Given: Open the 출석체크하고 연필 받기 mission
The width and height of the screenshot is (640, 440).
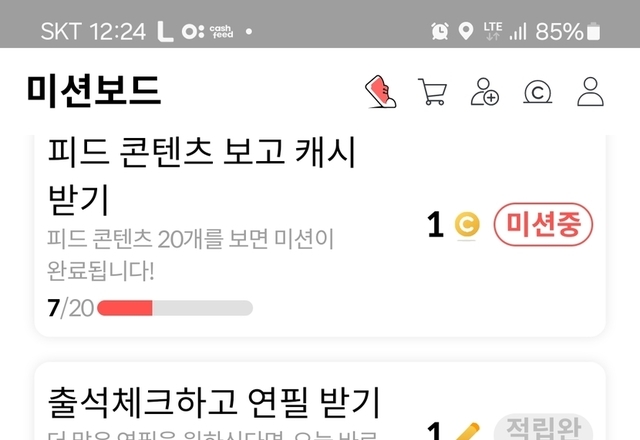Looking at the screenshot, I should [320, 401].
